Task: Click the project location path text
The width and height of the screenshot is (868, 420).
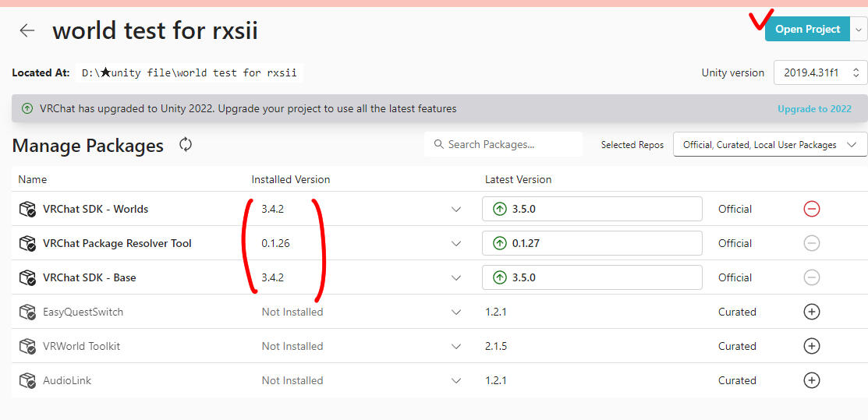Action: [x=190, y=72]
